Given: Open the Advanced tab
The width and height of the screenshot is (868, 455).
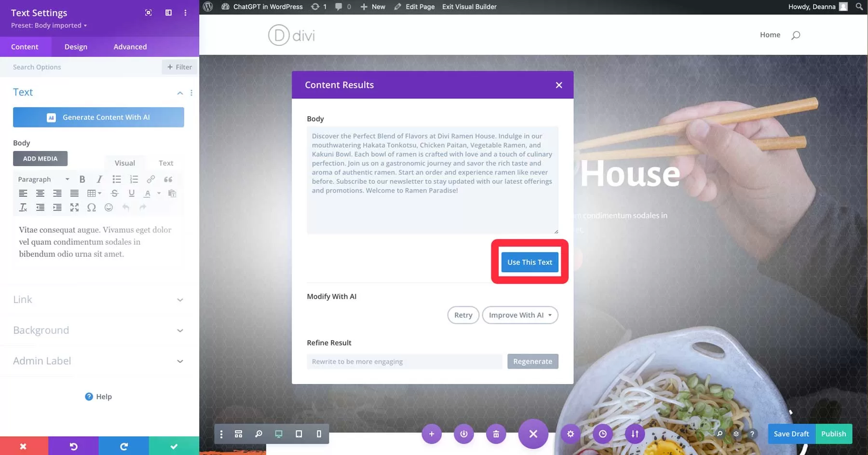Looking at the screenshot, I should [130, 47].
